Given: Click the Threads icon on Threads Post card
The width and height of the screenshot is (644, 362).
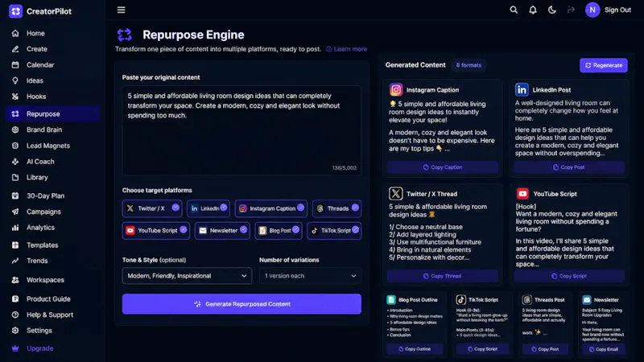Looking at the screenshot, I should tap(527, 299).
